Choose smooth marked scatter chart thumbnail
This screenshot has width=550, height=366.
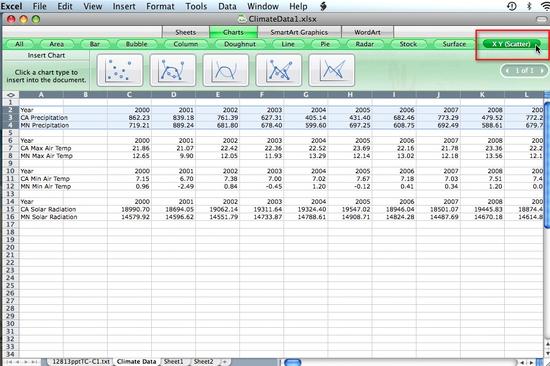[x=173, y=70]
